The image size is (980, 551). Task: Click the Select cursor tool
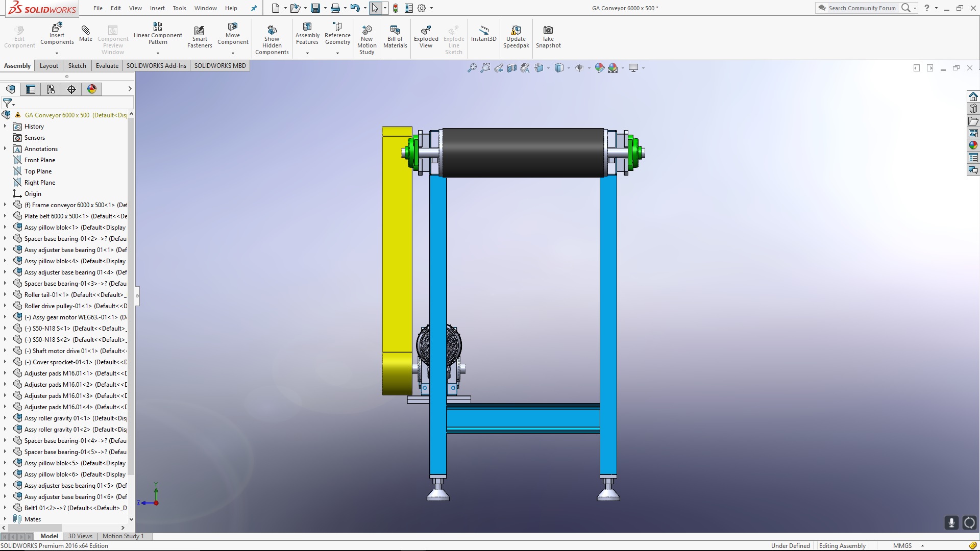(x=375, y=8)
